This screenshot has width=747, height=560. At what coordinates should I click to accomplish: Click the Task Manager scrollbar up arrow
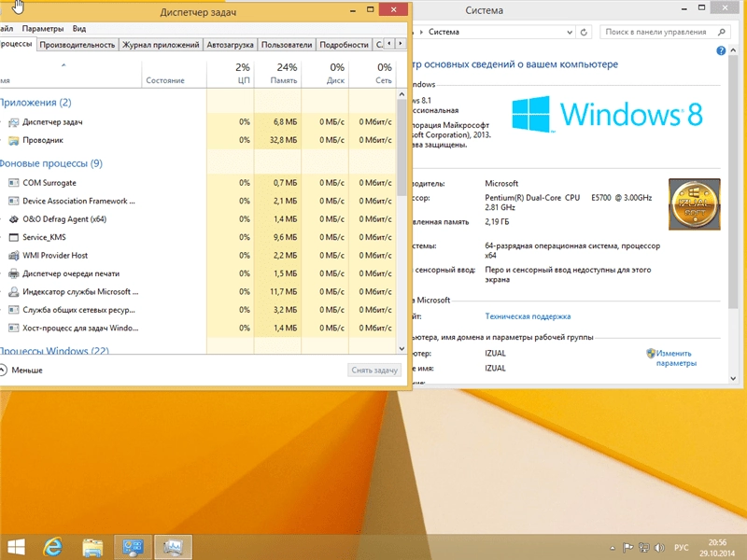tap(402, 94)
